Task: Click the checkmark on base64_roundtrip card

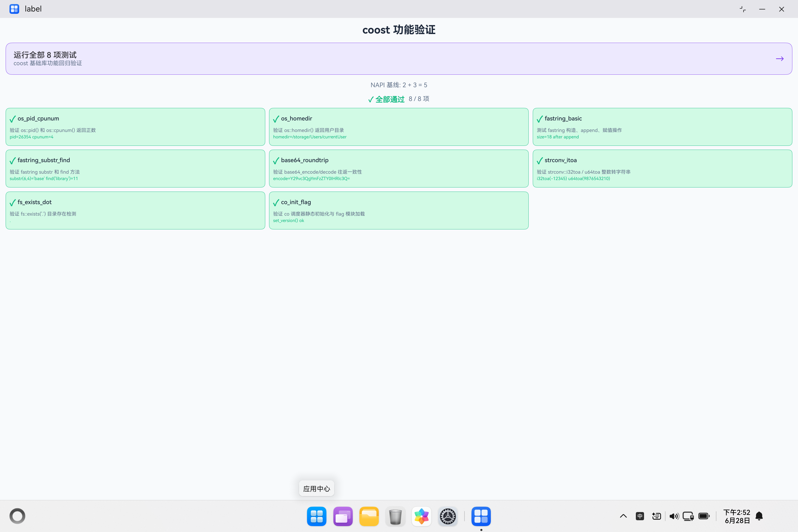Action: click(x=276, y=161)
